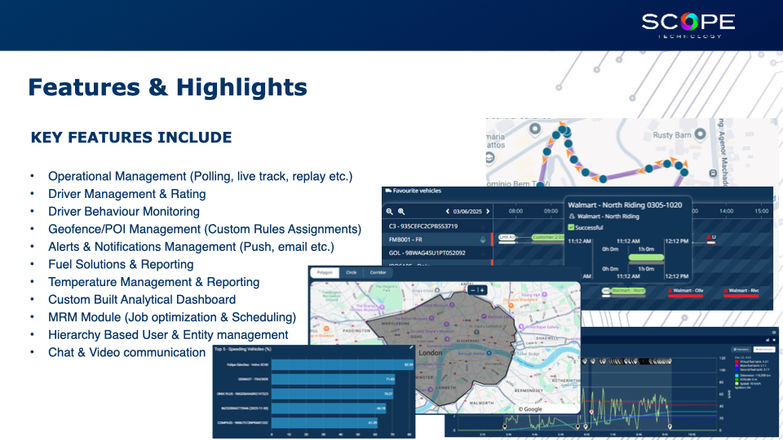Viewport: 783px width, 440px height.
Task: Select the Corridor geofence tab
Action: pyautogui.click(x=378, y=273)
